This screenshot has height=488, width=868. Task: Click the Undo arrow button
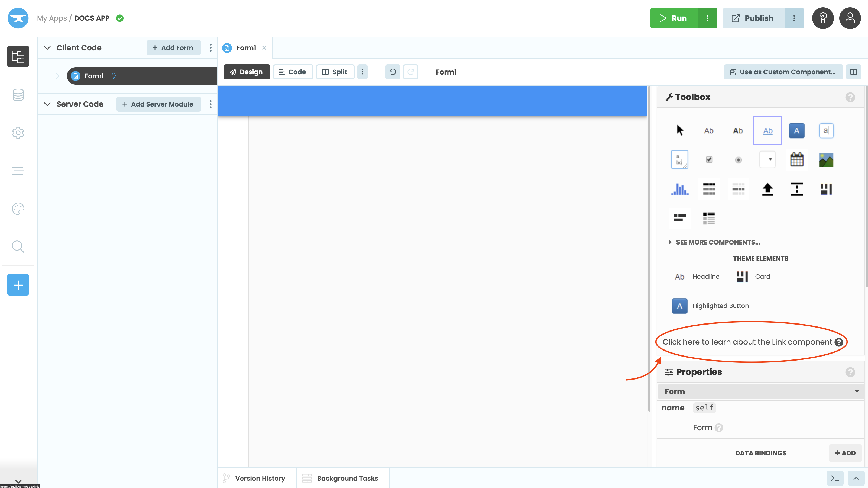[393, 72]
